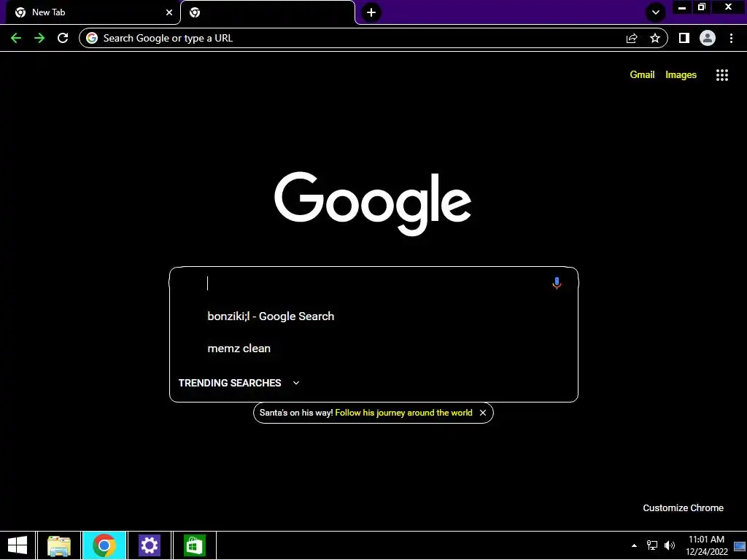
Task: Open the Chrome side panel
Action: (684, 38)
